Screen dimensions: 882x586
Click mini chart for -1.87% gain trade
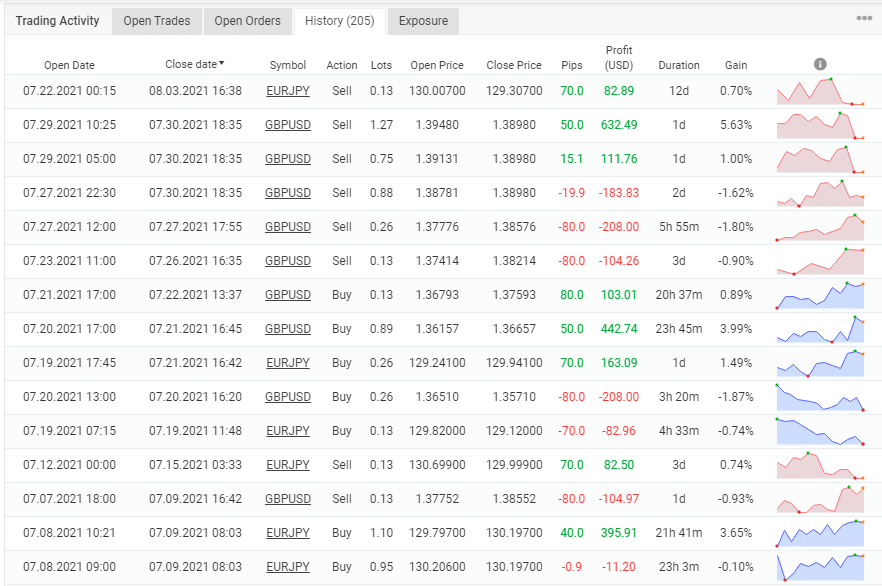pos(821,397)
